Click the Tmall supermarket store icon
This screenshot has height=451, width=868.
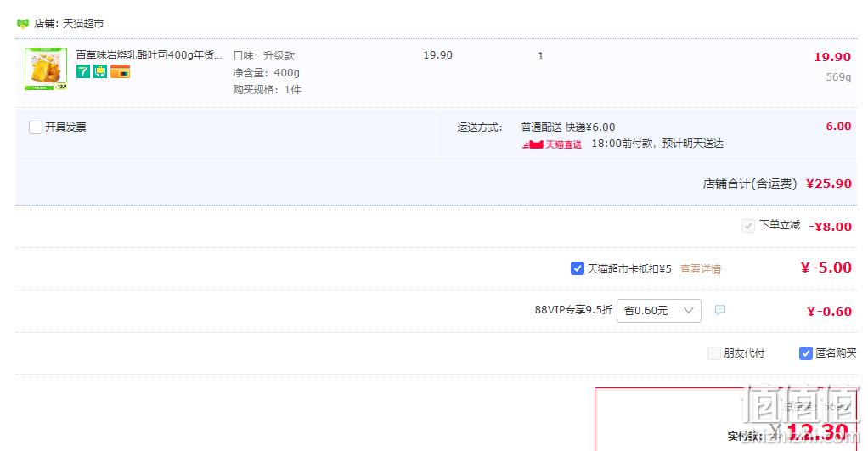click(23, 23)
